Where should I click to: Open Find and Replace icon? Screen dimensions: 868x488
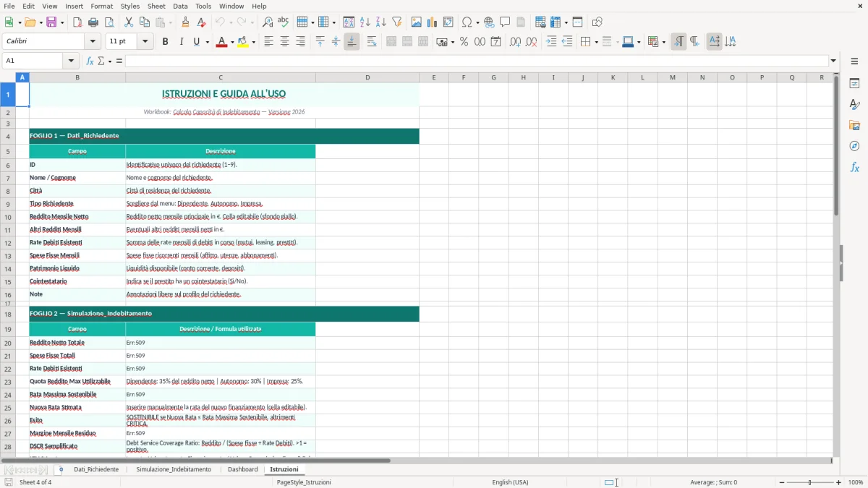pos(267,22)
